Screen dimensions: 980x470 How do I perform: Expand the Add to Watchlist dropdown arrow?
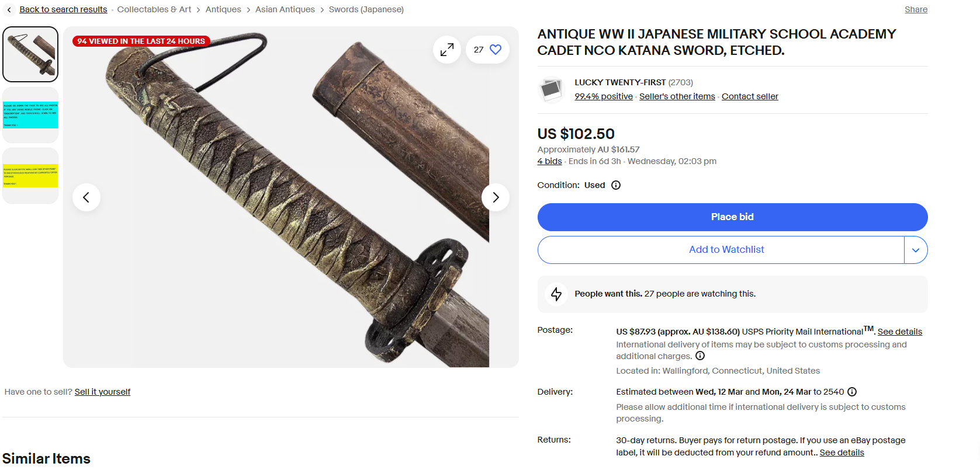pos(916,250)
